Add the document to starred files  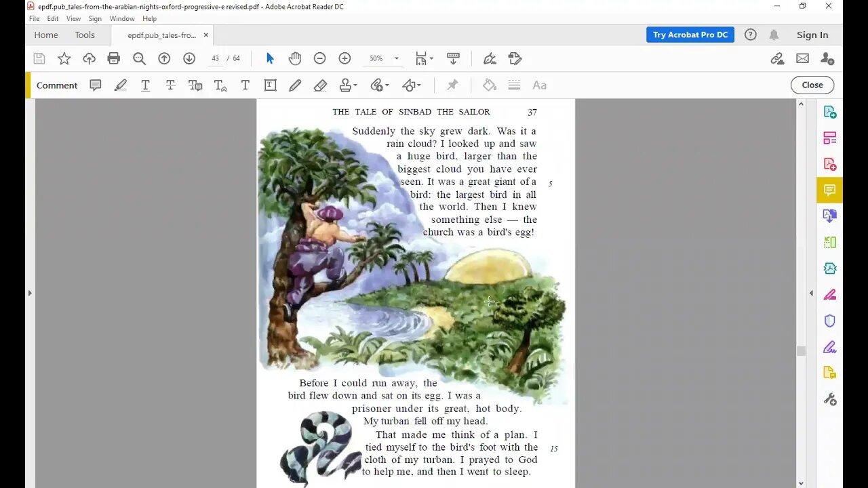64,58
